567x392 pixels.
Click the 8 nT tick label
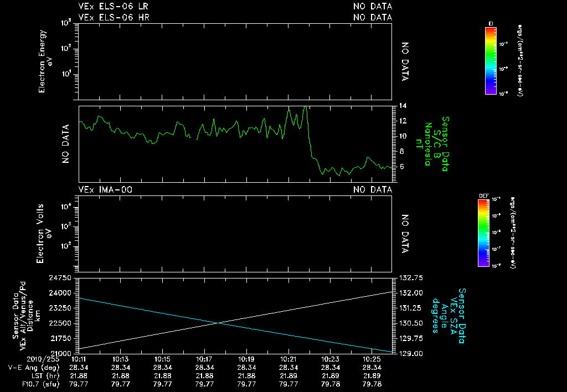(401, 152)
